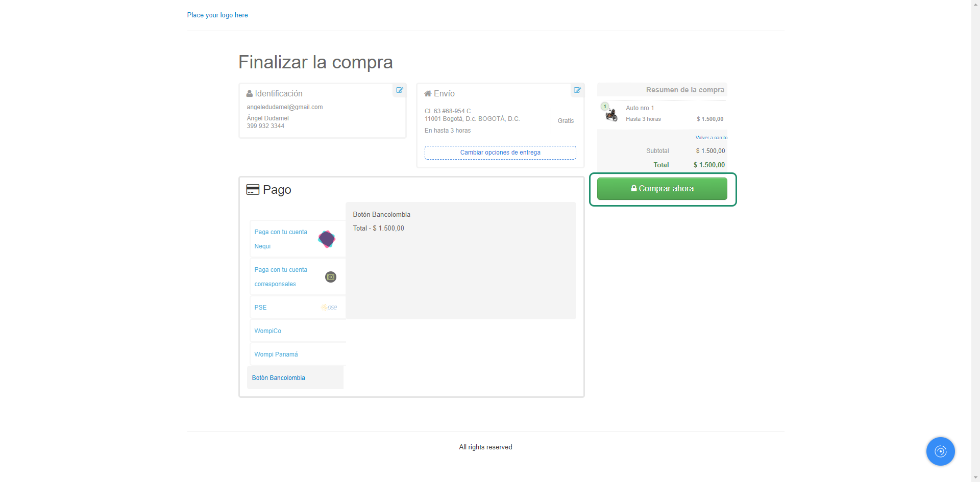Choose WompiCo payment option

coord(268,331)
